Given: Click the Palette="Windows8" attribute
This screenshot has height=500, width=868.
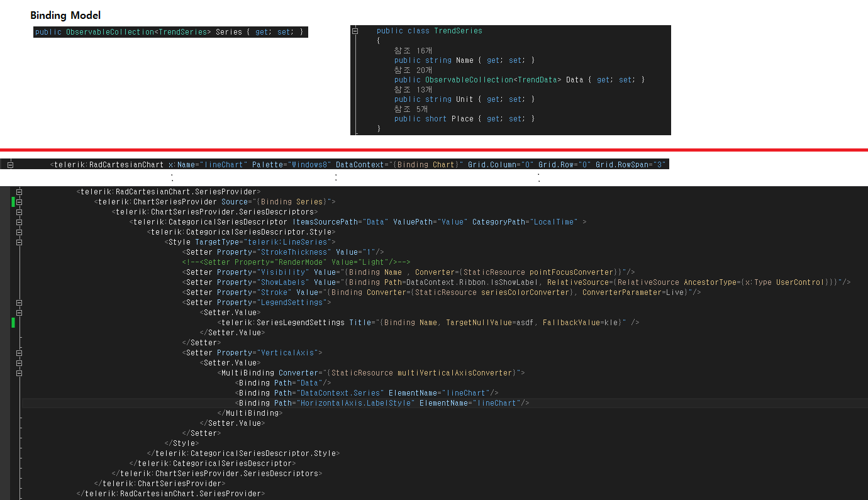Looking at the screenshot, I should 292,165.
